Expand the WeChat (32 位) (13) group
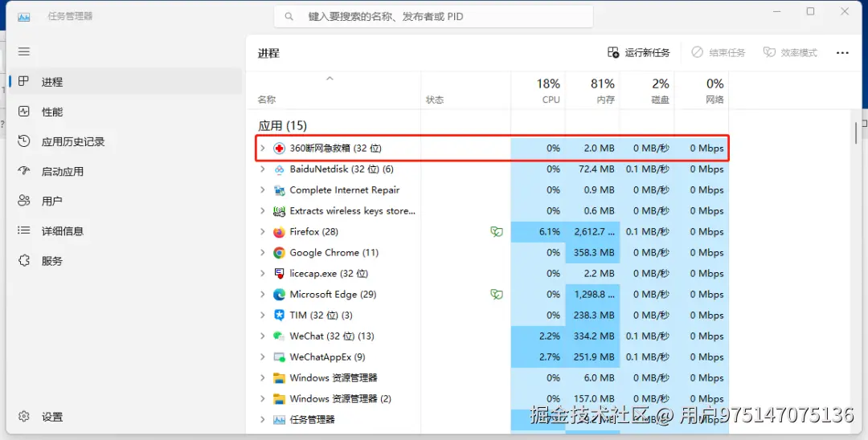Image resolution: width=868 pixels, height=440 pixels. (x=263, y=336)
